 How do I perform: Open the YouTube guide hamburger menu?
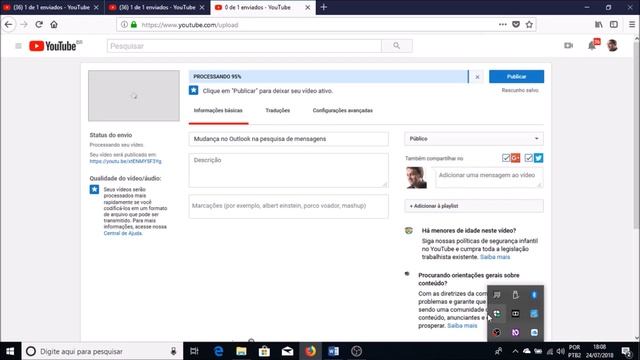tap(18, 46)
